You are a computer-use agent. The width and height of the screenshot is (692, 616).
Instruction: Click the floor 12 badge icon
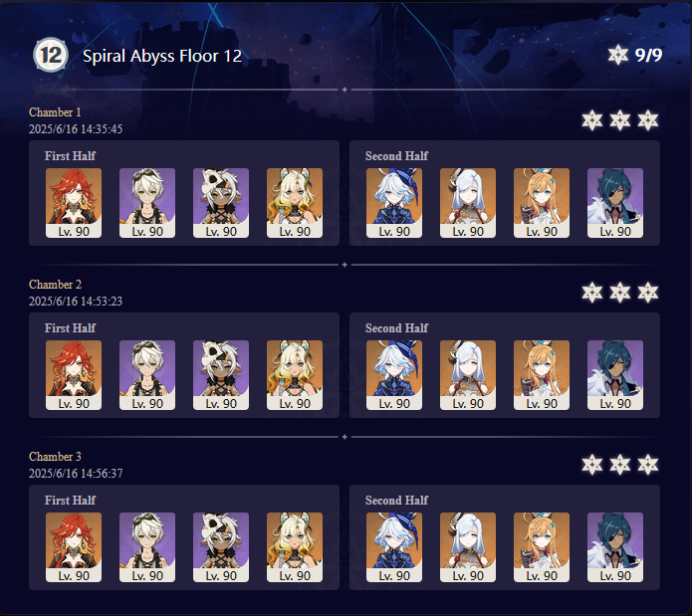click(x=51, y=55)
